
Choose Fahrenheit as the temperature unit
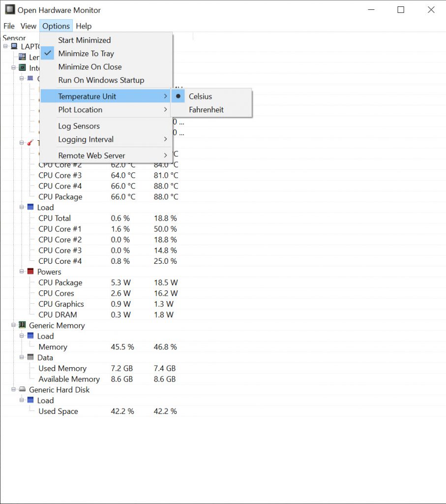coord(211,110)
